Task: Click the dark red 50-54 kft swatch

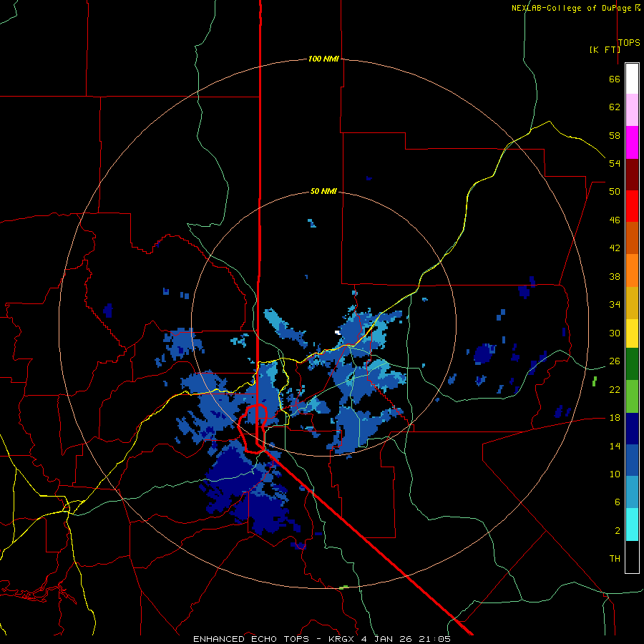Action: point(632,174)
